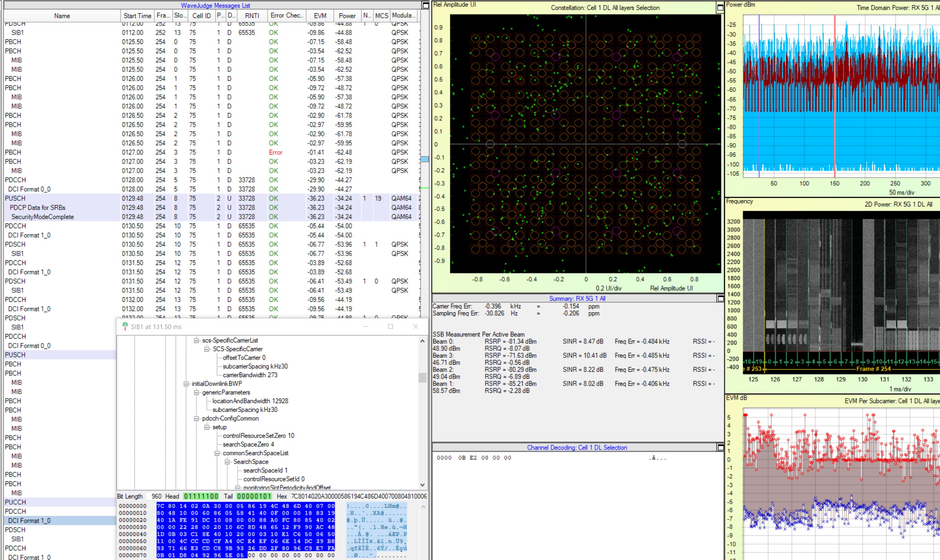Maximize the WaveJudge Messages List panel
This screenshot has width=940, height=560.
click(425, 5)
